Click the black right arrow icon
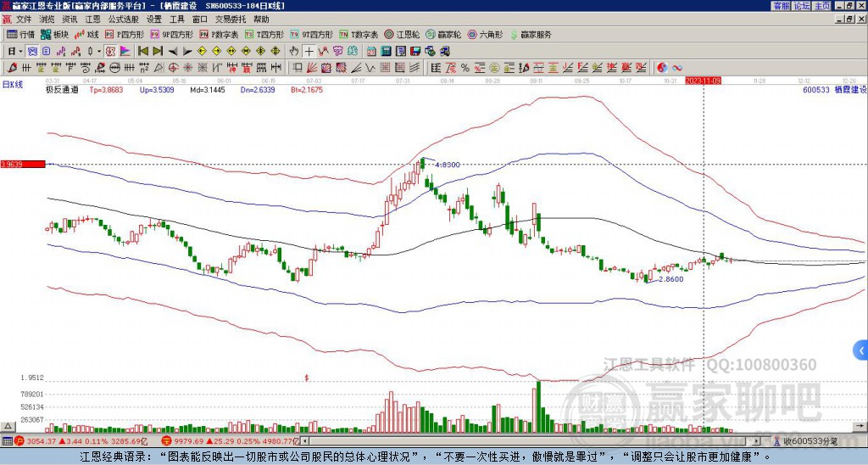868x465 pixels. pyautogui.click(x=187, y=51)
